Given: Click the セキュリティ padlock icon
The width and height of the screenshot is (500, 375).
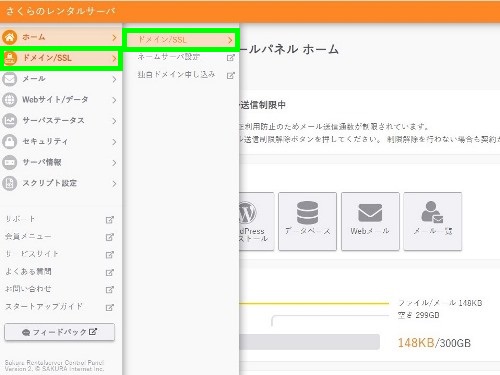Looking at the screenshot, I should point(10,142).
